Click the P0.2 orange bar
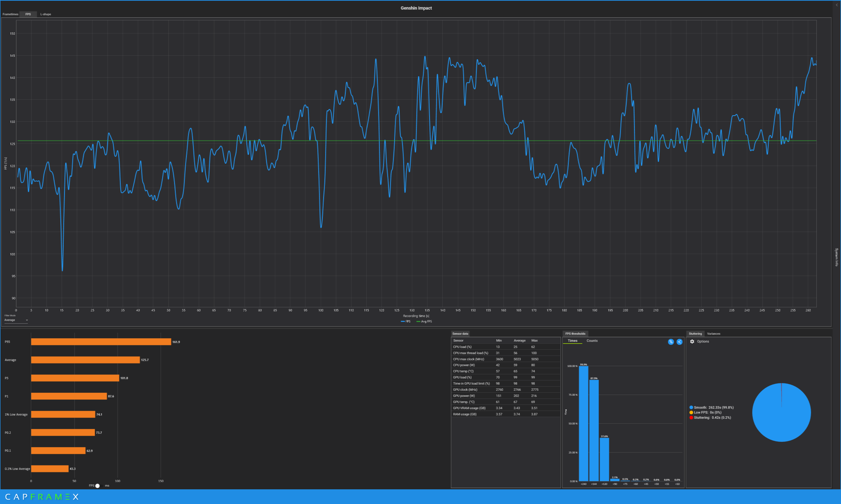 point(63,432)
